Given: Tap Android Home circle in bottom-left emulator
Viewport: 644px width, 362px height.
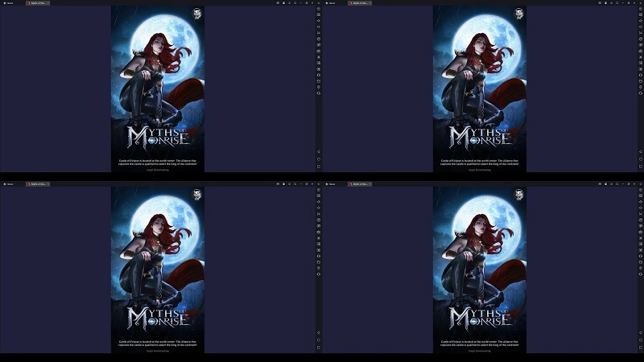Looking at the screenshot, I should click(x=319, y=340).
